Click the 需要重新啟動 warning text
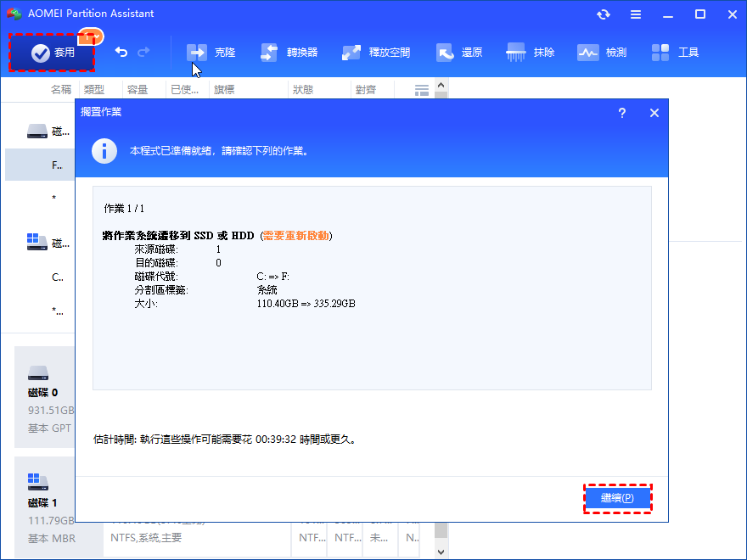 click(296, 235)
